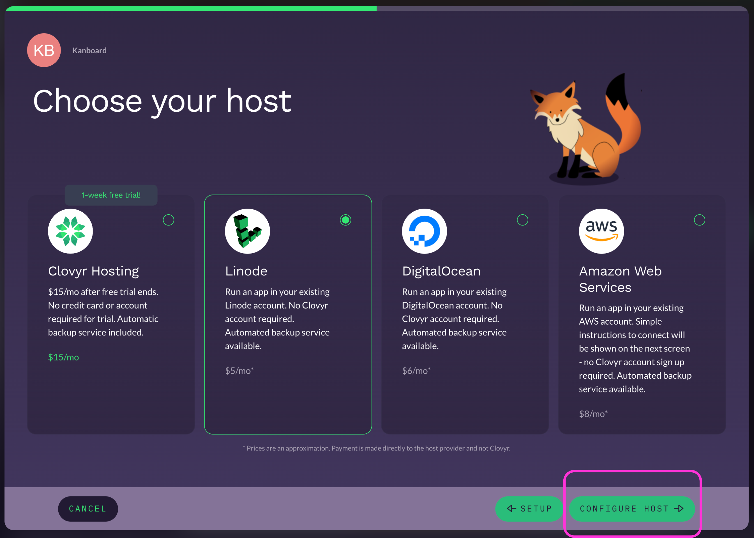The width and height of the screenshot is (756, 538).
Task: Click the Linode card title
Action: (246, 271)
